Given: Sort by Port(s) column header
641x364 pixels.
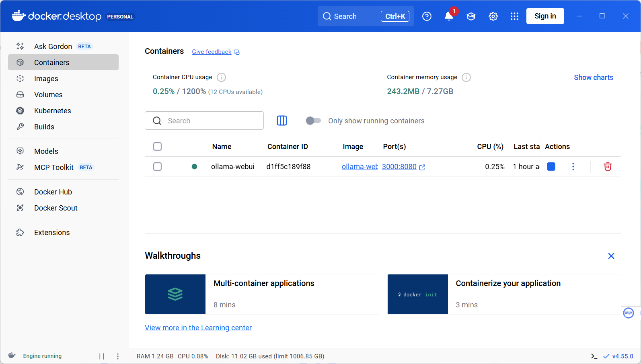Looking at the screenshot, I should coord(394,146).
